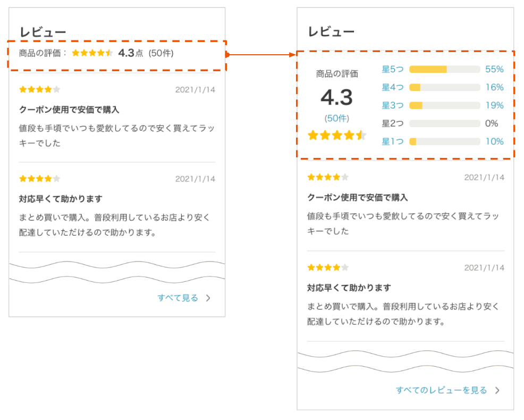Click the 19% percentage for three stars
524x420 pixels.
click(x=494, y=105)
